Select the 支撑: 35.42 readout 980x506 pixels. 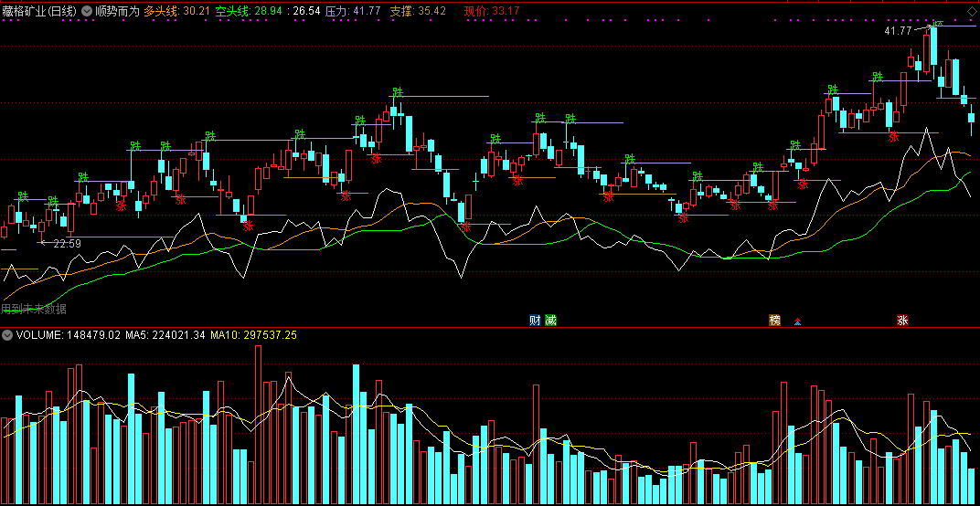[418, 11]
